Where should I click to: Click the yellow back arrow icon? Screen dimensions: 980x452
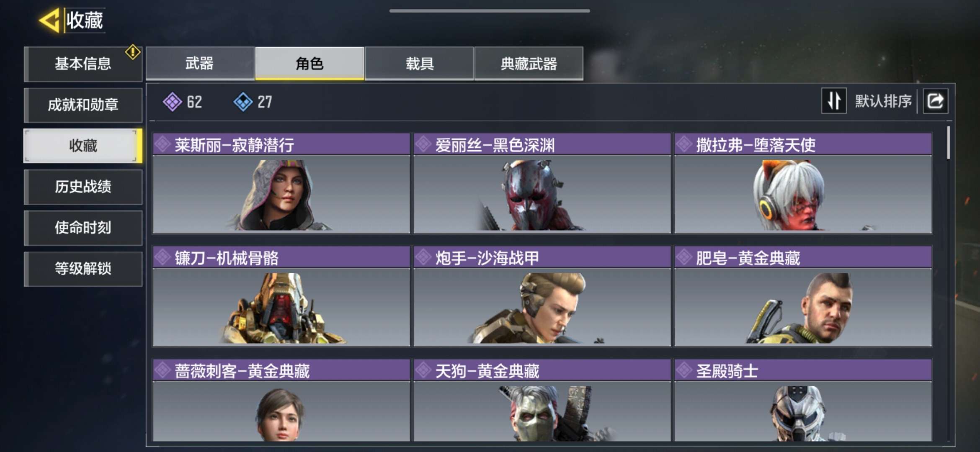pyautogui.click(x=49, y=20)
